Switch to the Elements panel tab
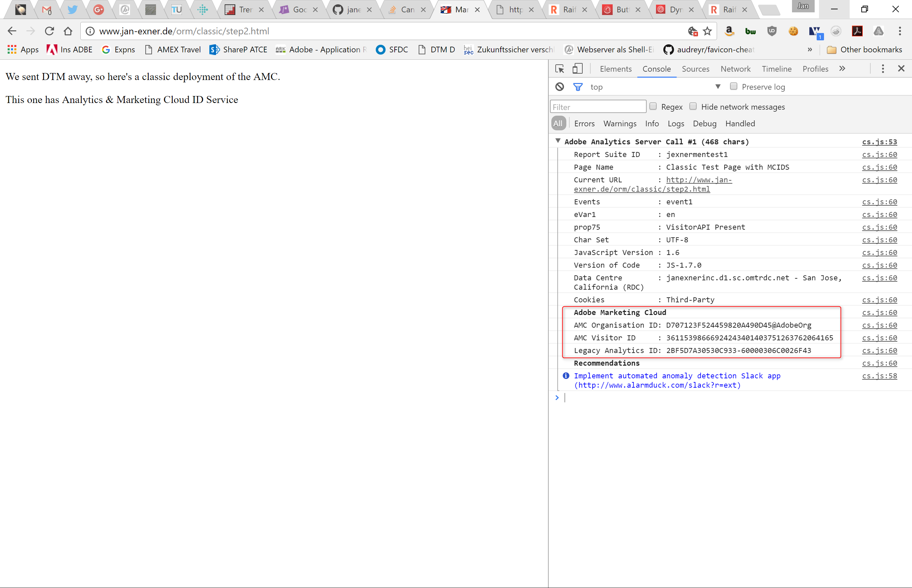 tap(615, 69)
